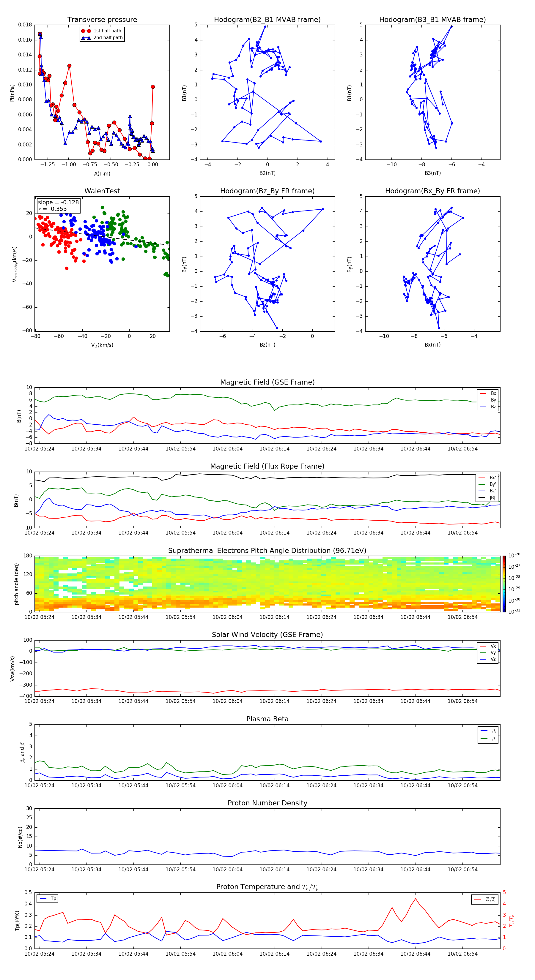The height and width of the screenshot is (980, 535).
Task: Click the 'Bz' entry in GSE legend
Action: point(488,407)
